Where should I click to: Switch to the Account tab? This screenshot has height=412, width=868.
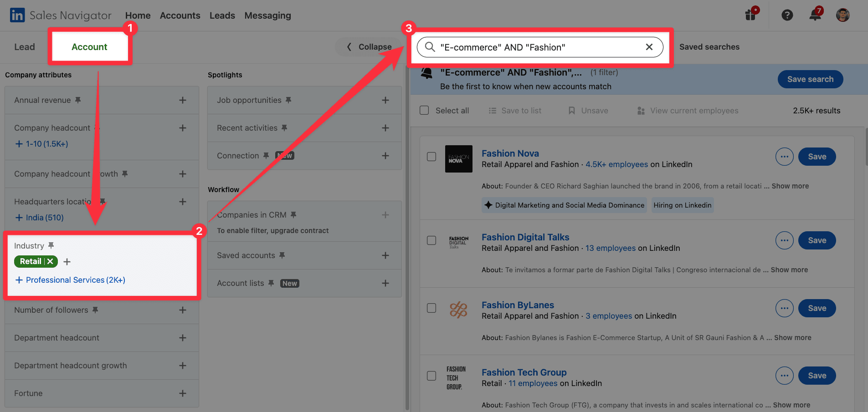pyautogui.click(x=89, y=47)
